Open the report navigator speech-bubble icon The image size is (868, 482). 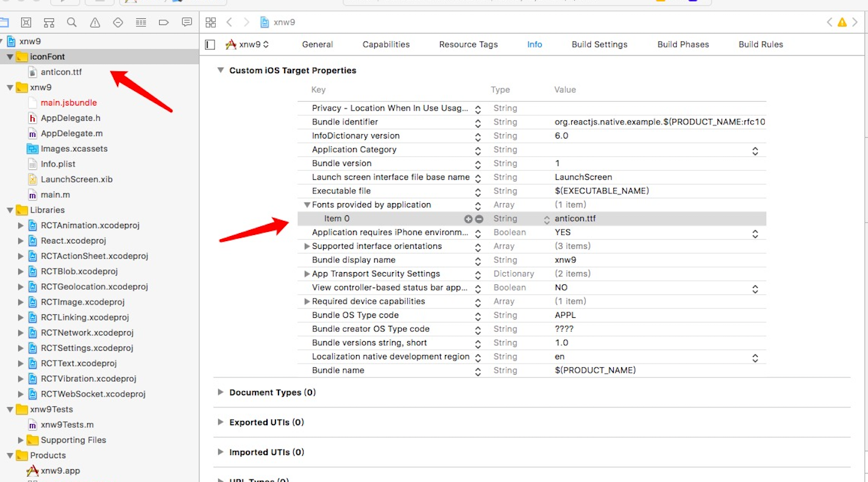187,23
